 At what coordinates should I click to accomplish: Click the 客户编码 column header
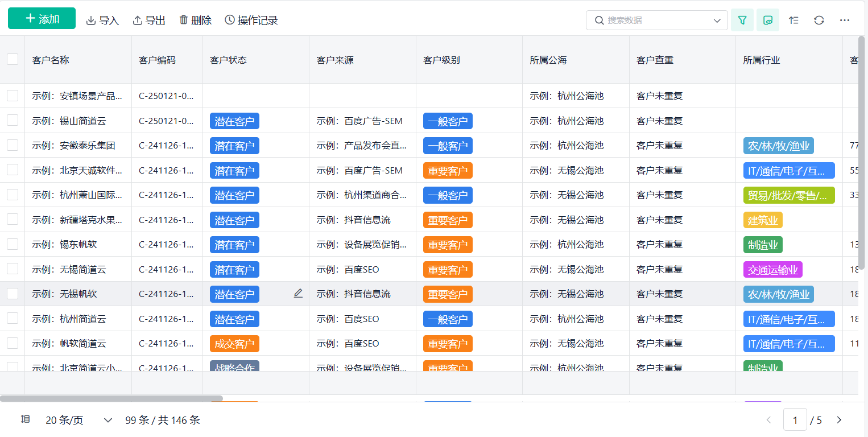pyautogui.click(x=167, y=60)
